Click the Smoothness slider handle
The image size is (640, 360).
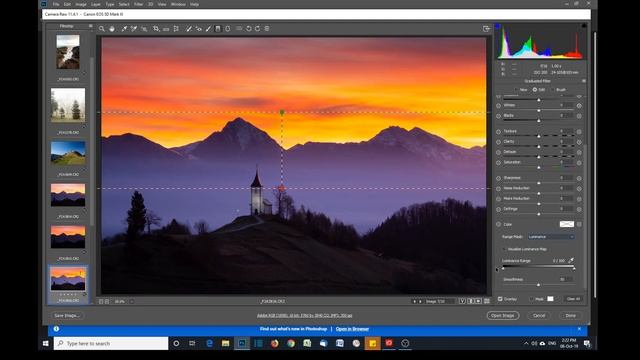click(538, 284)
